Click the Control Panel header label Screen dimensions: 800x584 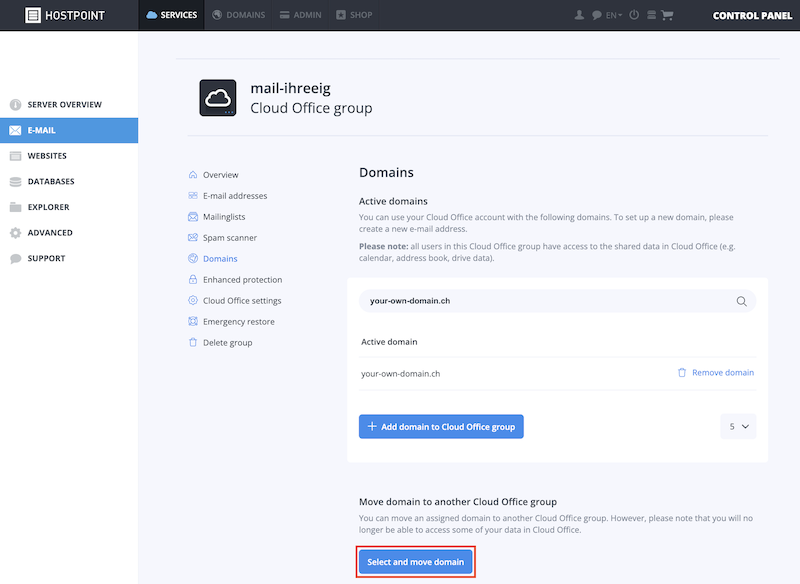click(x=753, y=15)
